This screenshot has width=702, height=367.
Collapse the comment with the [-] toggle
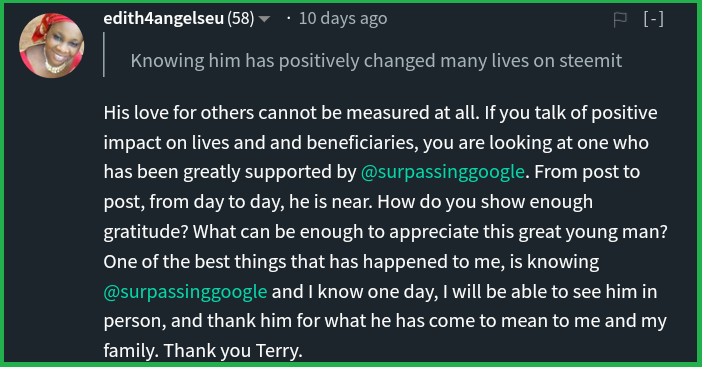(654, 19)
